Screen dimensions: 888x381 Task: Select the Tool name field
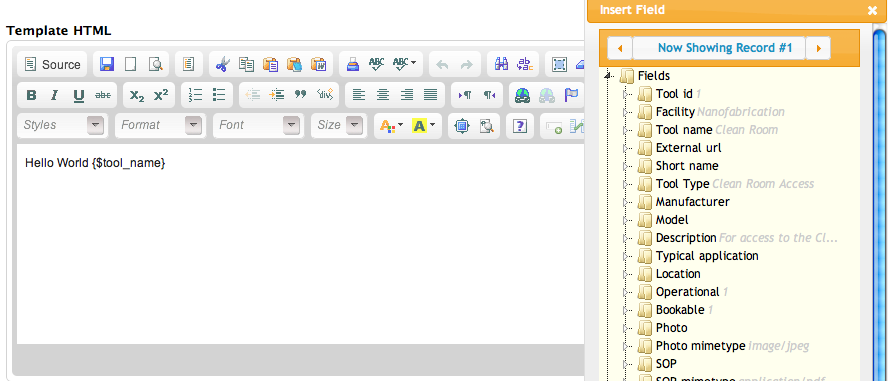click(684, 130)
